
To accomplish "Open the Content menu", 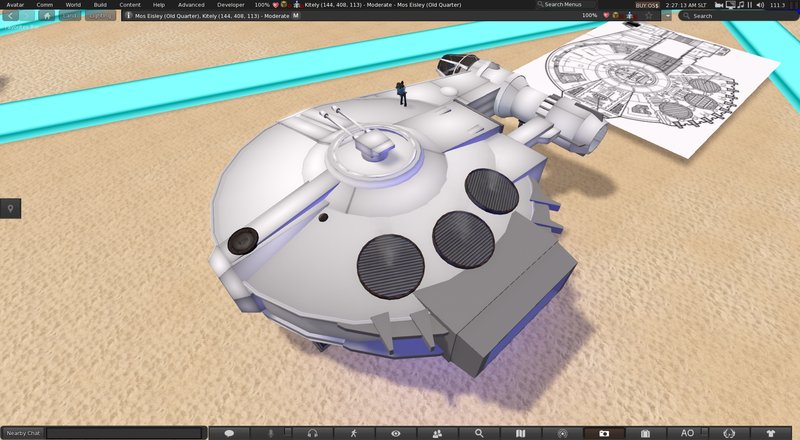I will point(130,5).
